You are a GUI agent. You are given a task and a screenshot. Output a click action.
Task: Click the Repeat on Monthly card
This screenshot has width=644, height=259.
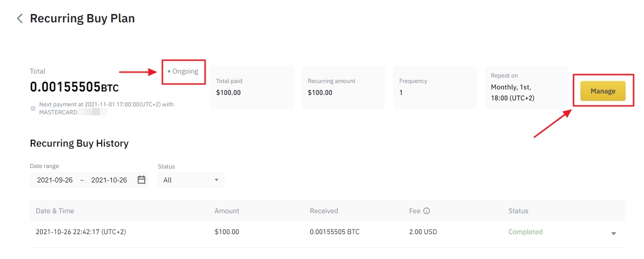point(526,87)
